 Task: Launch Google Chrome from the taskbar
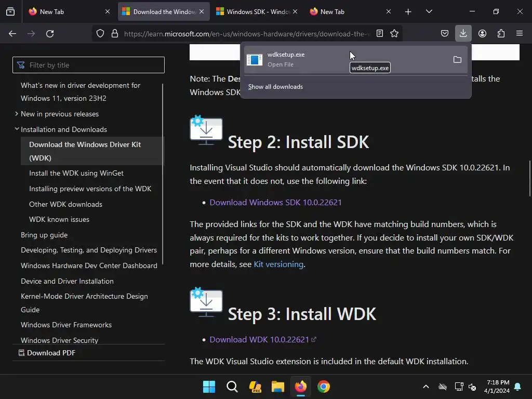(324, 387)
